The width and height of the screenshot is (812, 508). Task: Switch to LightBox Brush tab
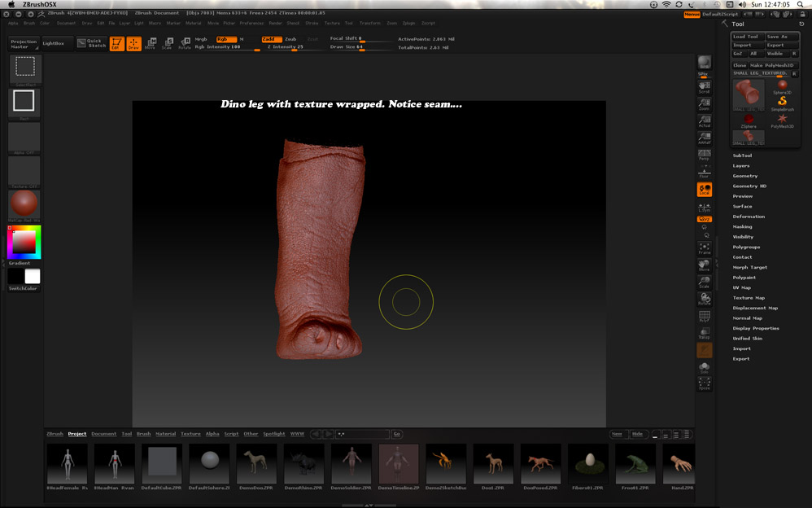[x=143, y=434]
